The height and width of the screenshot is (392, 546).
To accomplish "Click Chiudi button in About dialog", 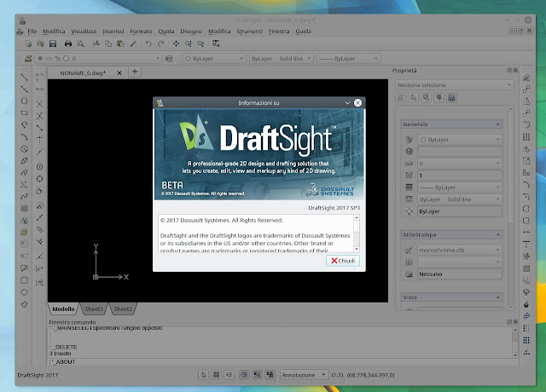I will pos(343,261).
